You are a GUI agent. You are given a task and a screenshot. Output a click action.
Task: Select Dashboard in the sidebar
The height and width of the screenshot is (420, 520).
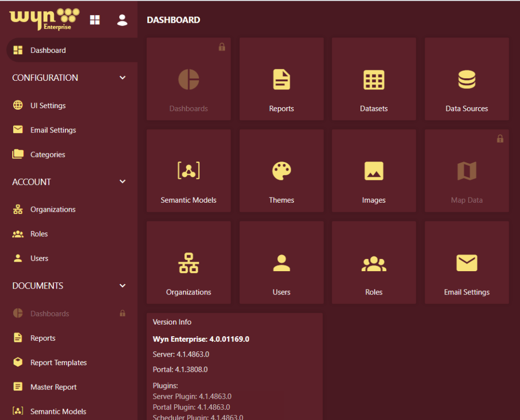point(48,50)
